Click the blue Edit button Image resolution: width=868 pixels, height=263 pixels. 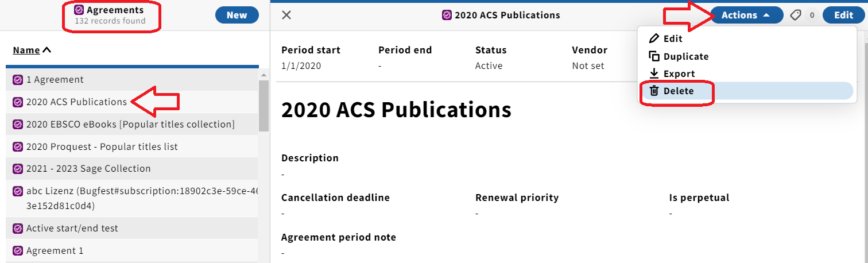click(843, 16)
